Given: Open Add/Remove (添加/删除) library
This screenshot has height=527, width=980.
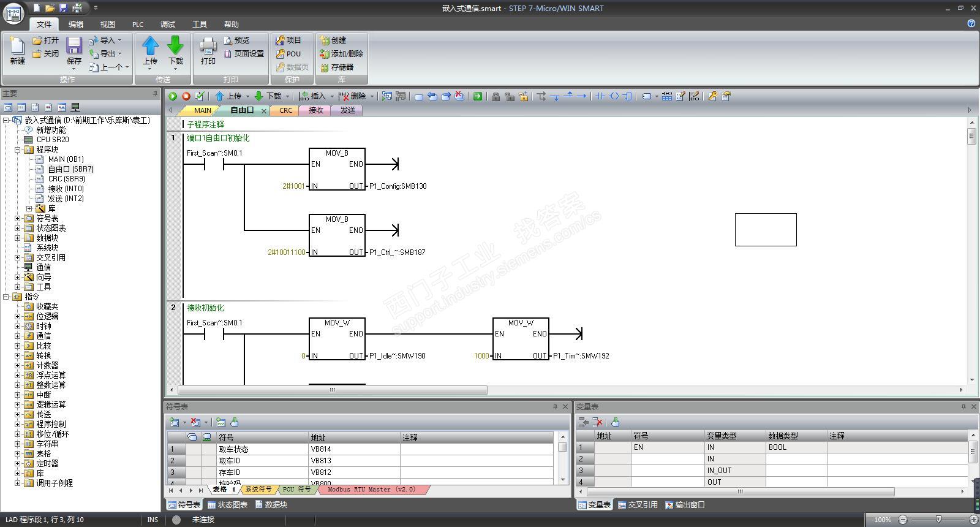Looking at the screenshot, I should click(x=342, y=54).
